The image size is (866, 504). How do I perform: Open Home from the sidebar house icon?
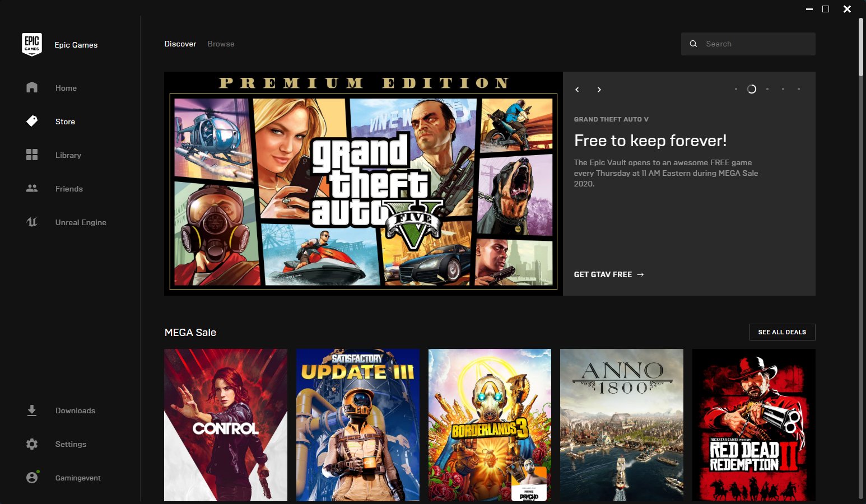tap(32, 87)
